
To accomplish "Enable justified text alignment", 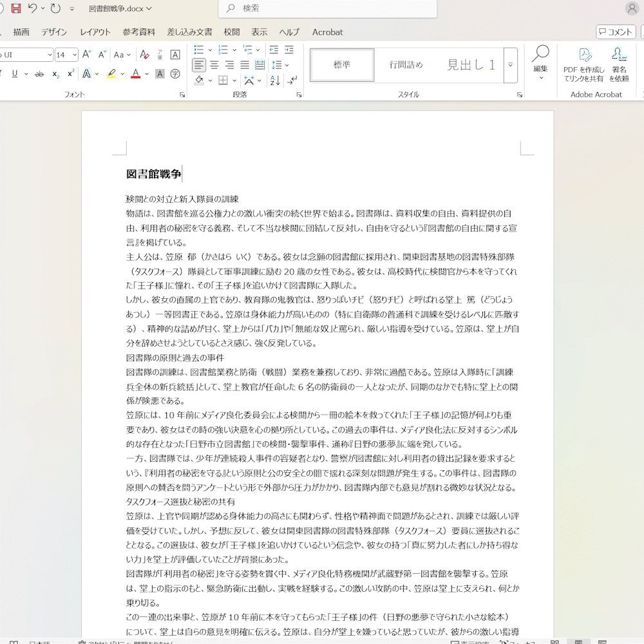I will tap(245, 65).
